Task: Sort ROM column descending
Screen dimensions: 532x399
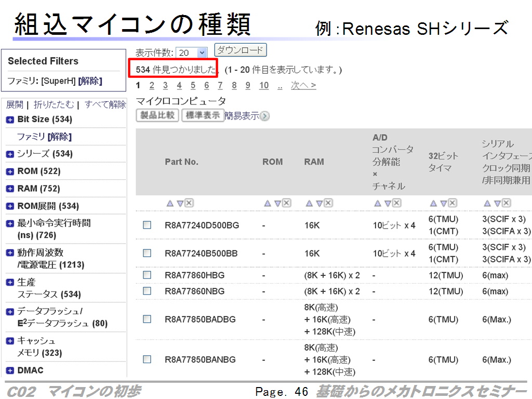Action: 277,204
